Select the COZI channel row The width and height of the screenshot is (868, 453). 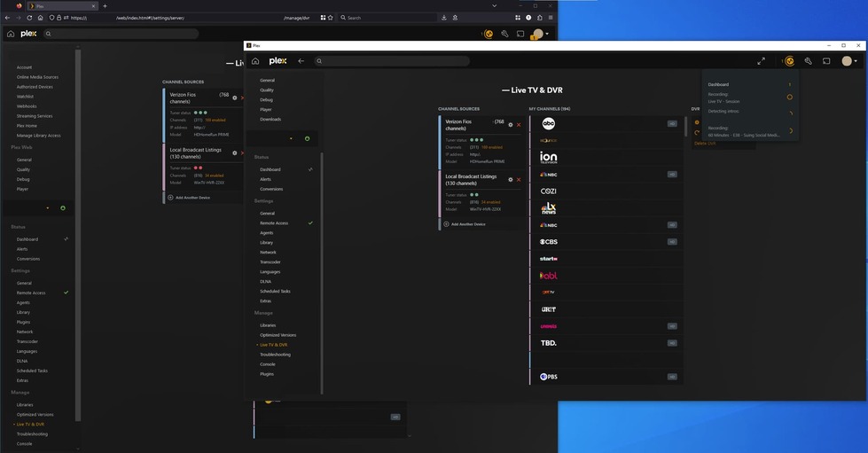click(x=606, y=191)
